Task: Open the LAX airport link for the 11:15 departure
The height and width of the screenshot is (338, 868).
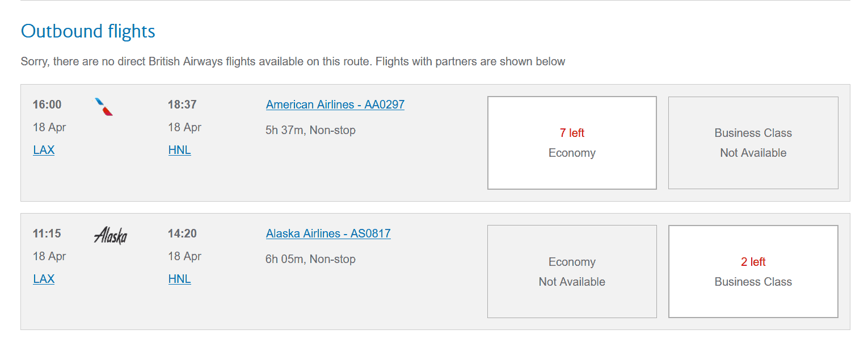Action: (44, 279)
